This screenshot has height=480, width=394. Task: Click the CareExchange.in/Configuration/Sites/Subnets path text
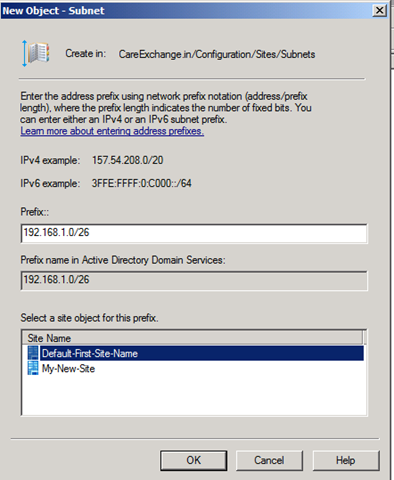(x=217, y=54)
